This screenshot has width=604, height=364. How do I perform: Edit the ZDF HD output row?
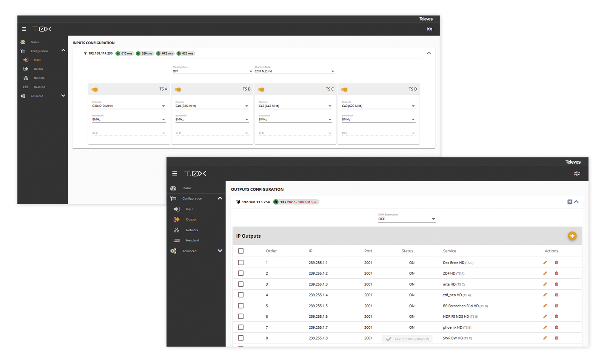[x=545, y=273]
